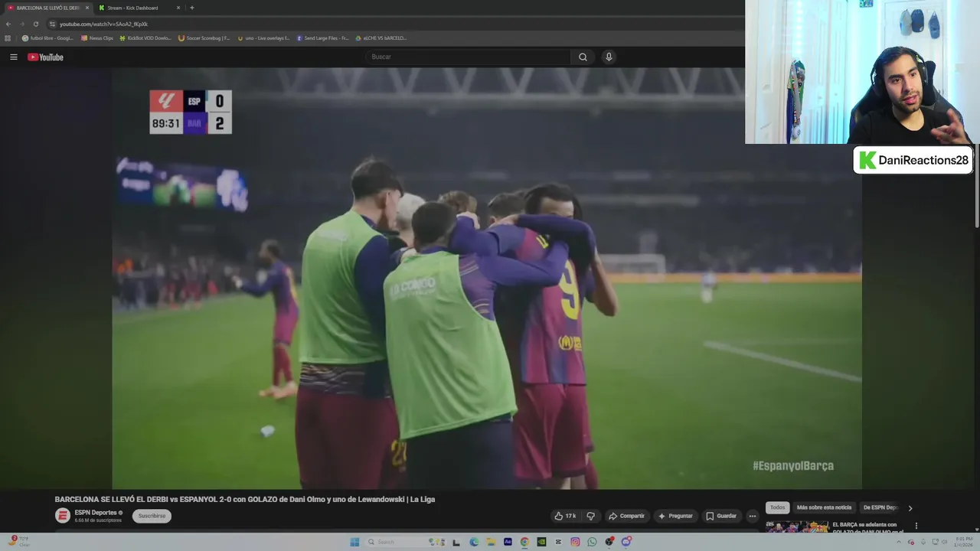Screen dimensions: 980x551
Task: Dislike the video with the thumbs-down icon
Action: (590, 516)
